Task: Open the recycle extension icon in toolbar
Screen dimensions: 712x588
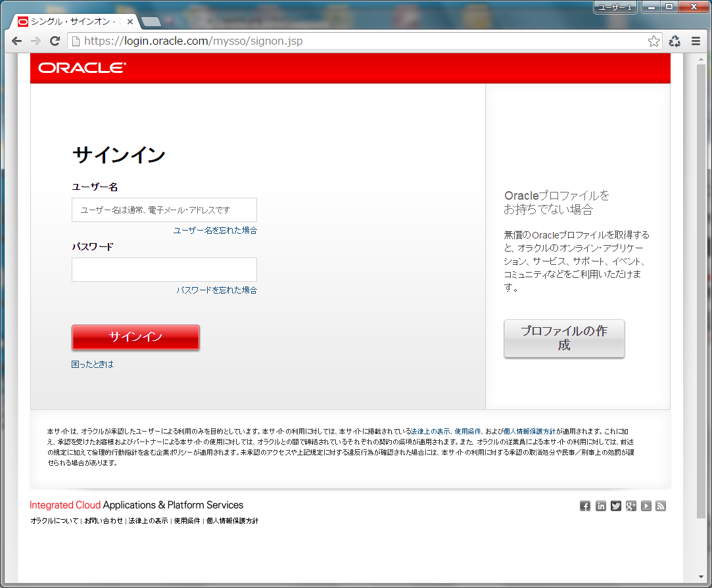Action: 675,41
